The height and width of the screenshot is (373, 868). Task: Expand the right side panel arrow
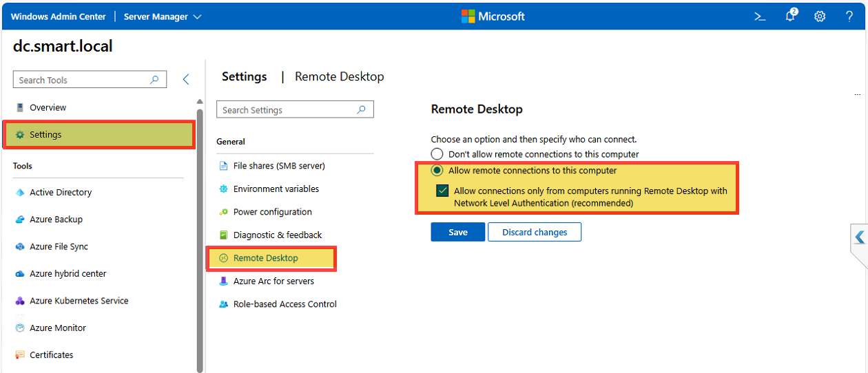(x=859, y=237)
